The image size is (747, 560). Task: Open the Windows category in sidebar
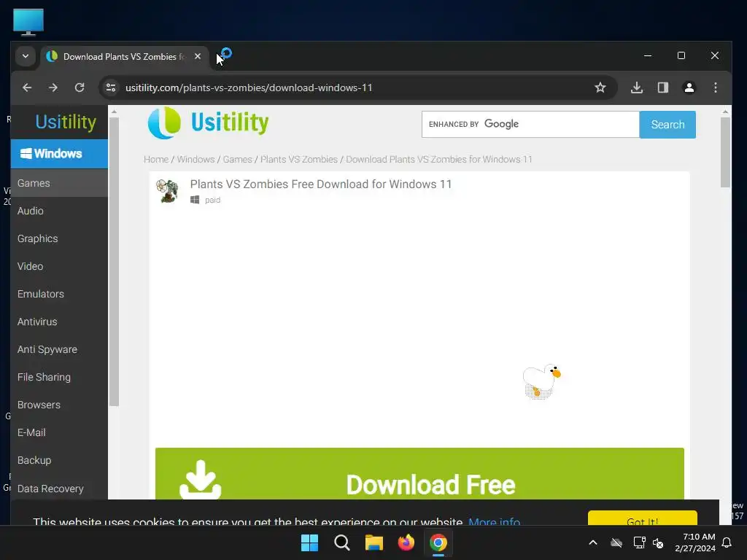[x=59, y=153]
